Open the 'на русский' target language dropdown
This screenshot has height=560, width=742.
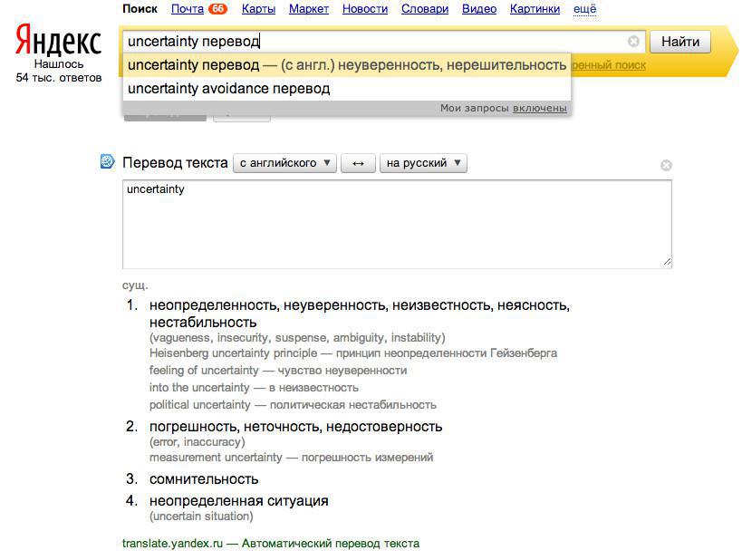pos(424,163)
